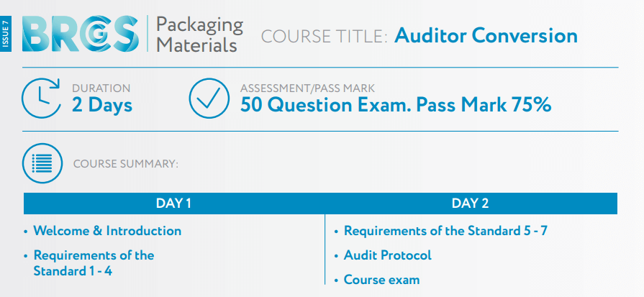Screen dimensions: 644x297
Task: Click the Issue 7 side label
Action: (x=6, y=34)
